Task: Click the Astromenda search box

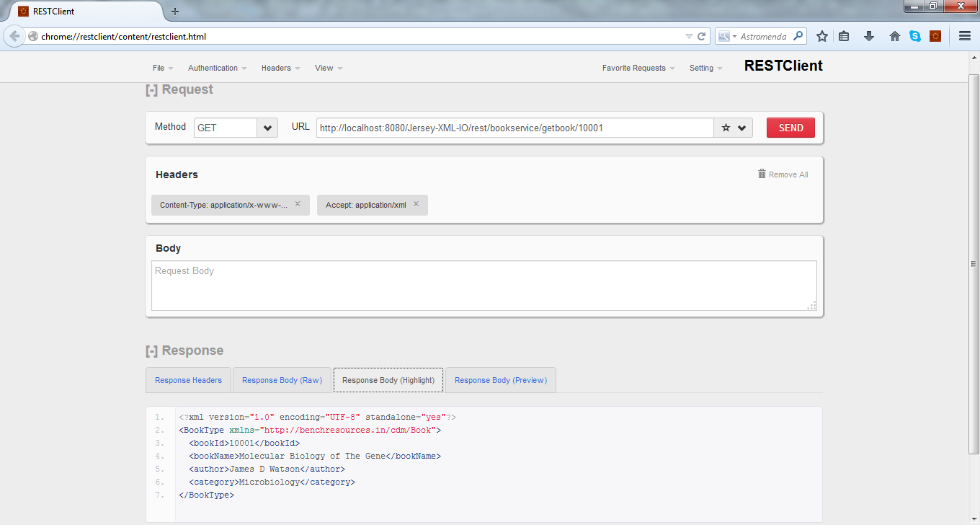Action: (x=764, y=36)
